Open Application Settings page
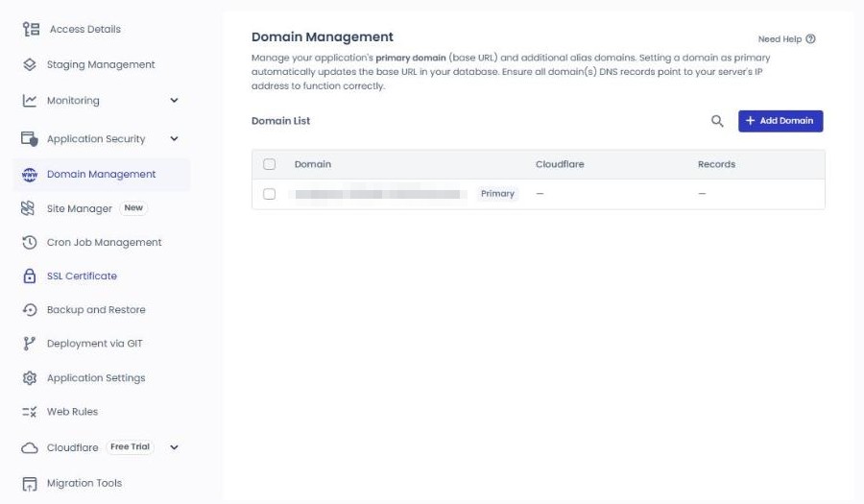This screenshot has height=504, width=864. click(x=96, y=378)
